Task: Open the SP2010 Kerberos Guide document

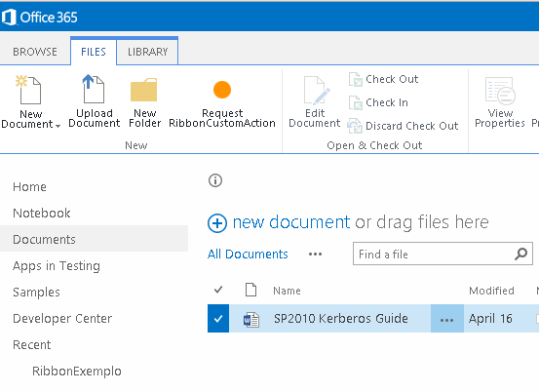Action: pyautogui.click(x=341, y=319)
